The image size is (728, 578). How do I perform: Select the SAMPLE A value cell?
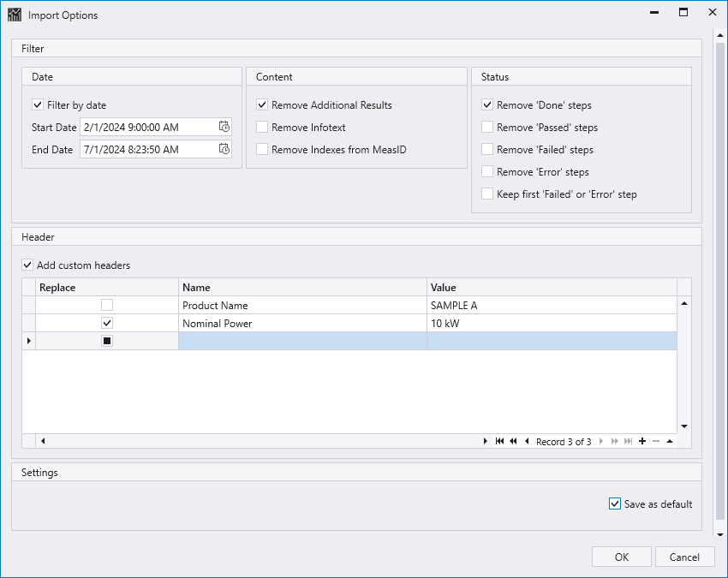pos(552,305)
